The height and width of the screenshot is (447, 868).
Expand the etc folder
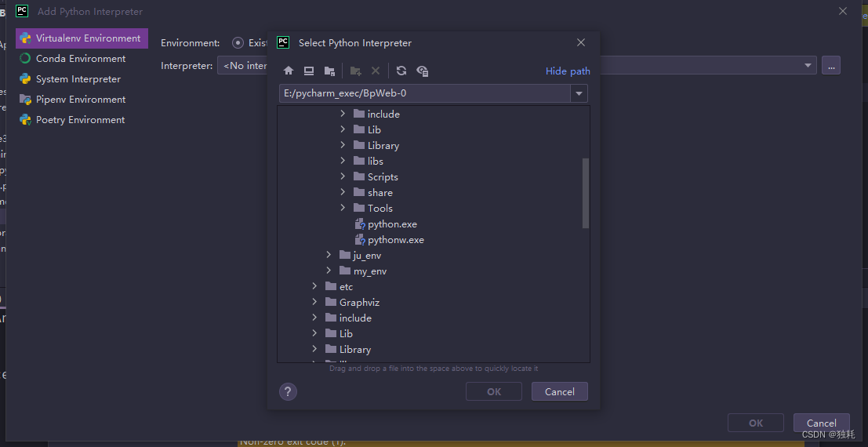coord(314,286)
